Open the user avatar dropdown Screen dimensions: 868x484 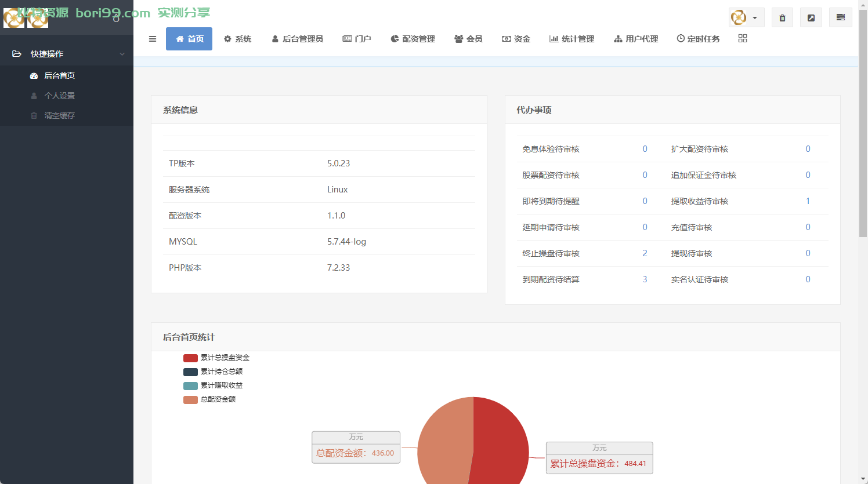click(x=746, y=17)
